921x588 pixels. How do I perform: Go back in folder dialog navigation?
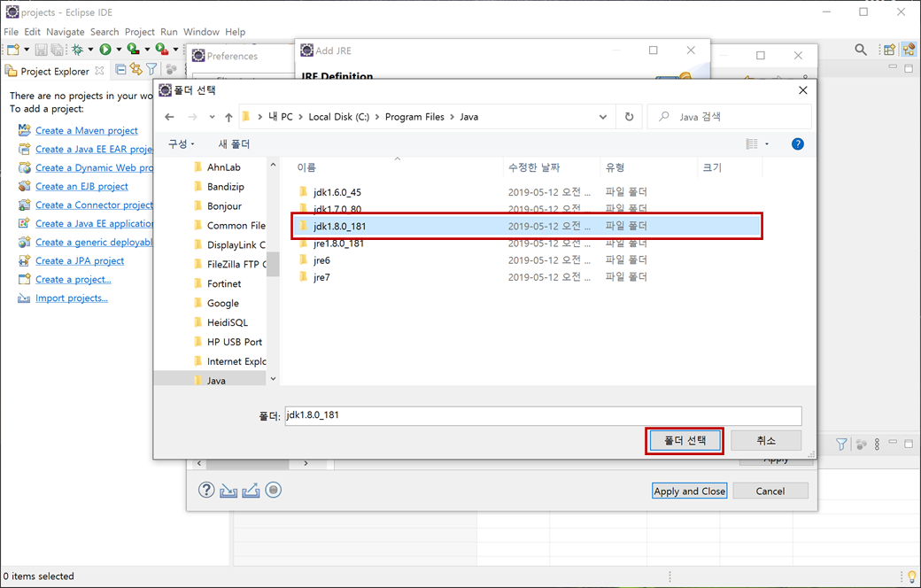point(169,117)
